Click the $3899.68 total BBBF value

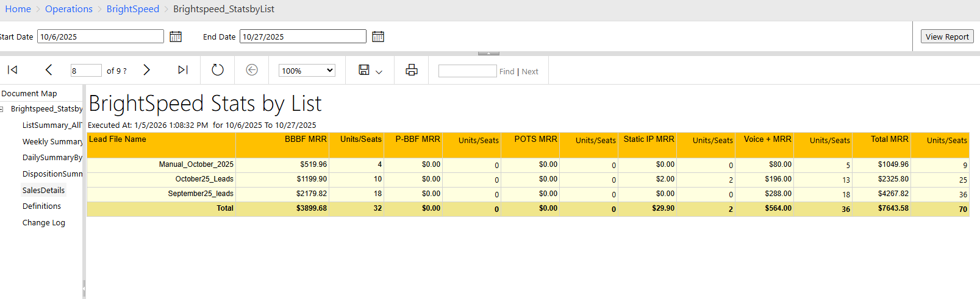coord(312,208)
